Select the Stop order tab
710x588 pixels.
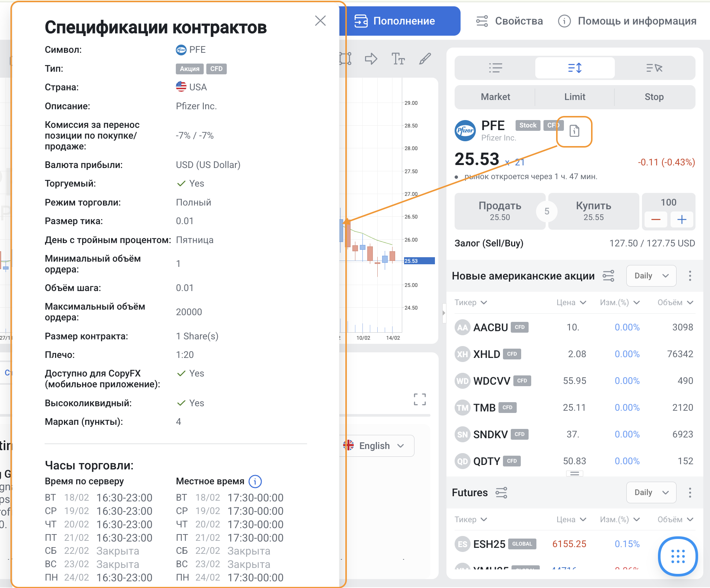click(x=654, y=97)
